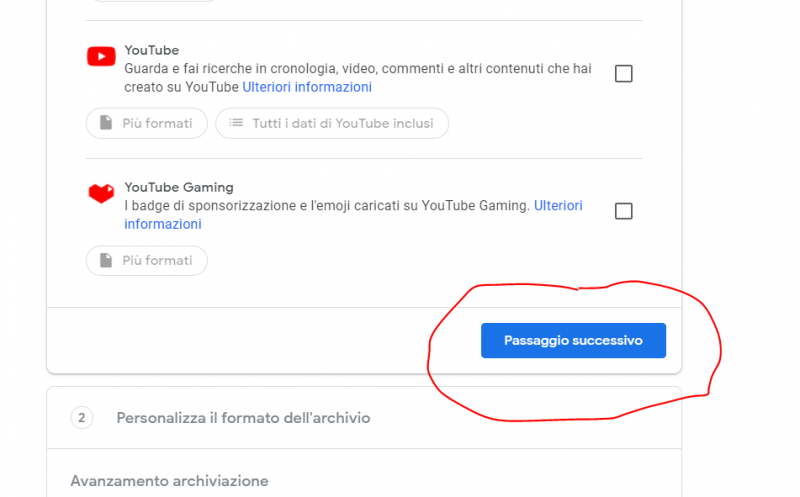Viewport: 800px width, 497px height.
Task: Open Ulteriori informazioni link for YouTube
Action: [x=307, y=87]
